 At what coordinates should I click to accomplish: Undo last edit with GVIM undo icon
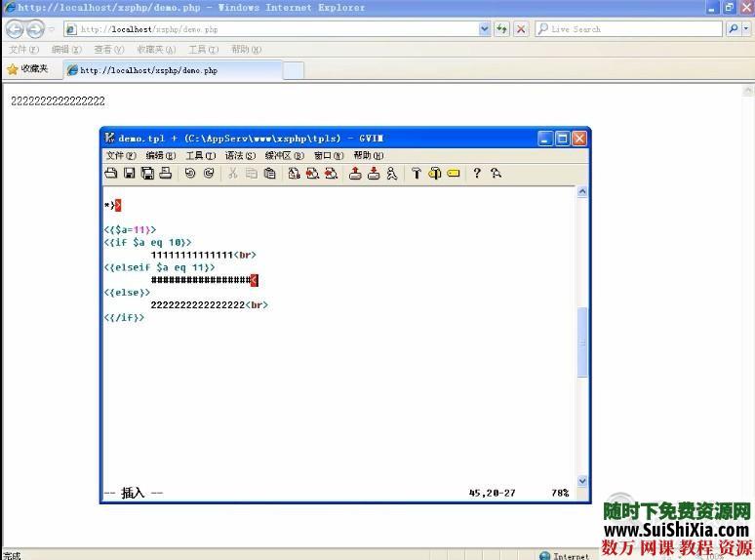pos(190,174)
